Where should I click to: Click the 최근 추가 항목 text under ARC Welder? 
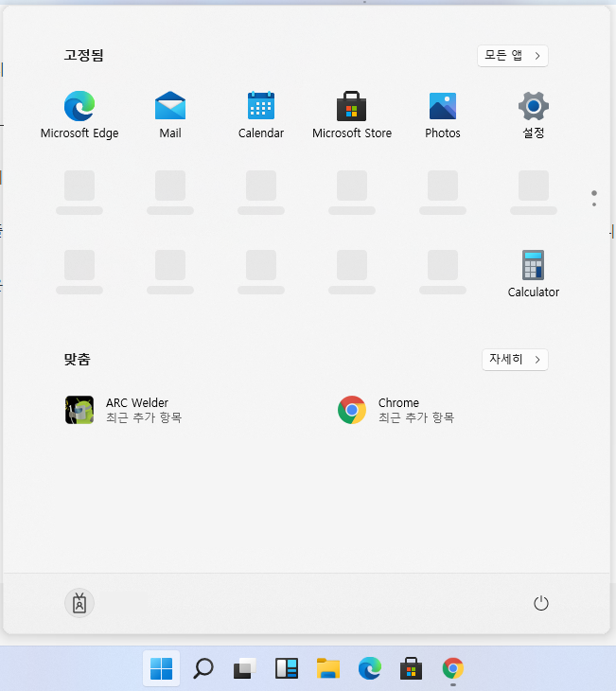coord(144,417)
